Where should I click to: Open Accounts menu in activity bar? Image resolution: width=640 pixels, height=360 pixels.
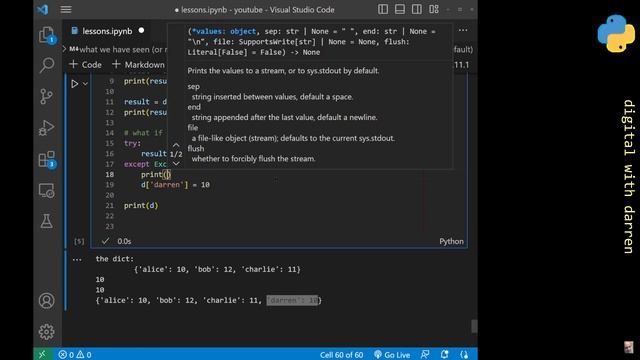click(x=47, y=301)
